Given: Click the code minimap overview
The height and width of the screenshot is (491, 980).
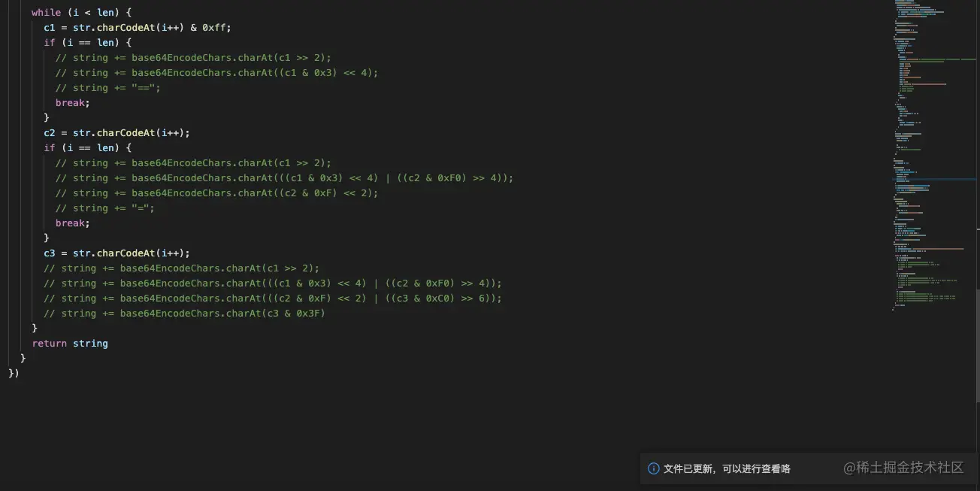Looking at the screenshot, I should click(x=934, y=156).
